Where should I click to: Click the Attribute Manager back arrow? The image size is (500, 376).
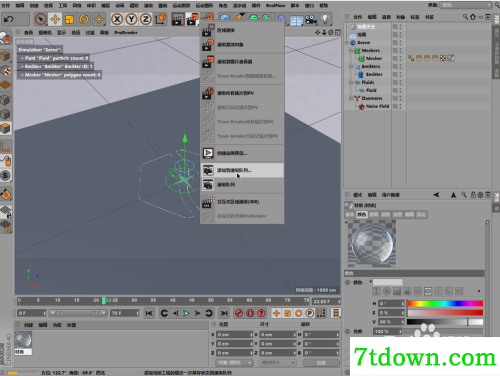436,195
